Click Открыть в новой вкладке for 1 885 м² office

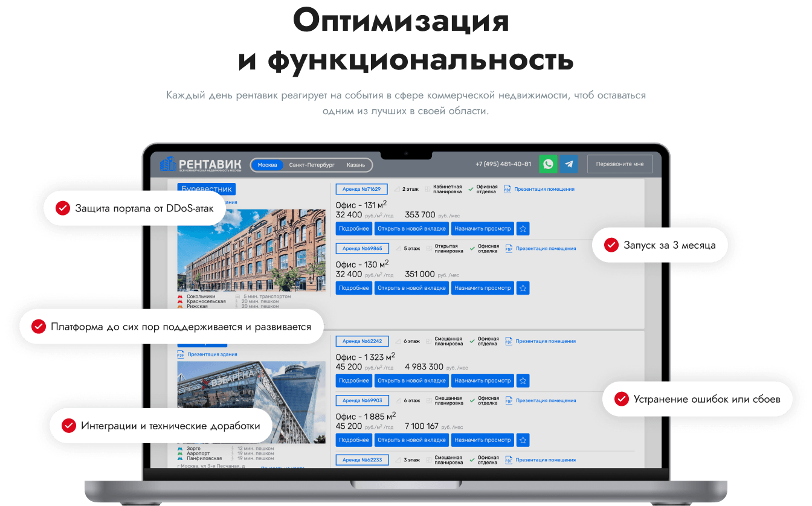[x=411, y=440]
